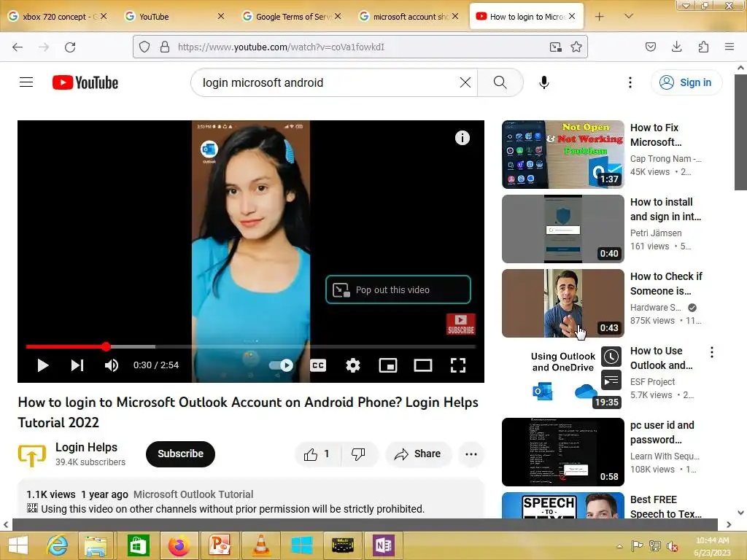
Task: Save page to Pocket
Action: pos(651,47)
